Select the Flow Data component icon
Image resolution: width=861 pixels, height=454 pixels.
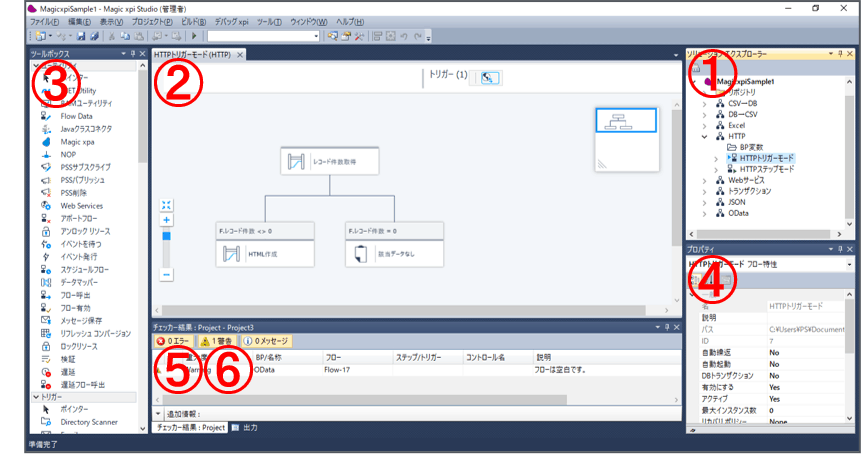click(47, 116)
